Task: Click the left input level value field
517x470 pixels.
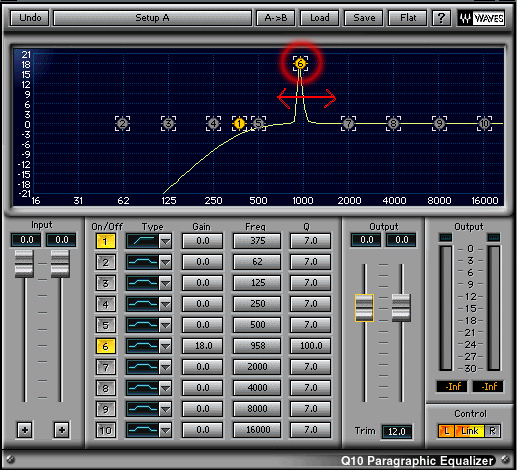Action: (26, 240)
